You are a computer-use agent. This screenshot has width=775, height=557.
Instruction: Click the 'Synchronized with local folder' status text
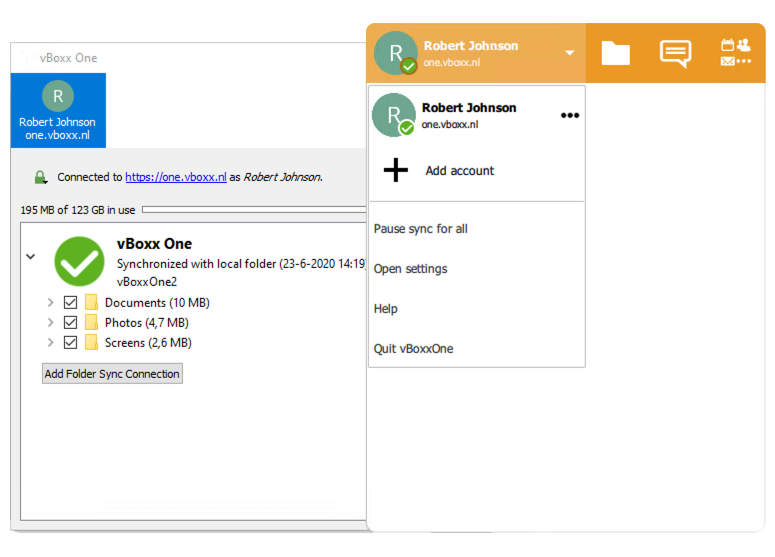click(x=241, y=264)
